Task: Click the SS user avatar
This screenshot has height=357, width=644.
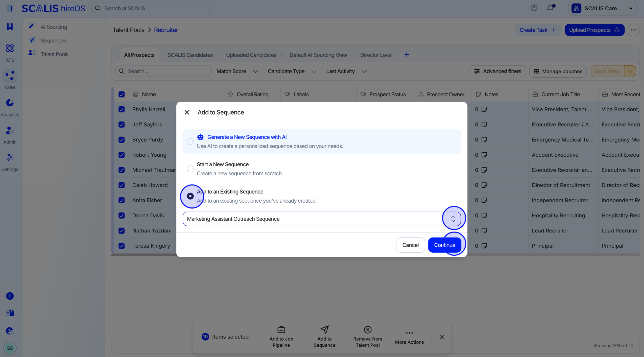Action: (10, 348)
